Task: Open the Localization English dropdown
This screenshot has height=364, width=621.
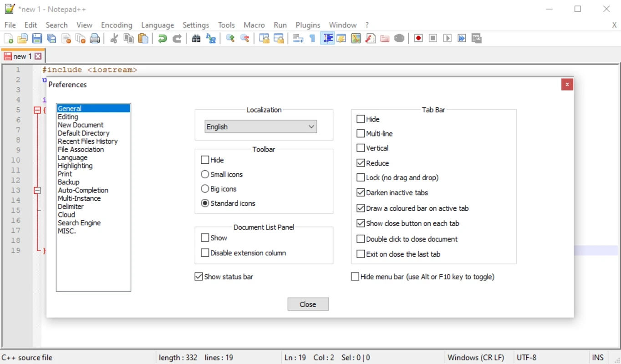Action: click(x=260, y=127)
